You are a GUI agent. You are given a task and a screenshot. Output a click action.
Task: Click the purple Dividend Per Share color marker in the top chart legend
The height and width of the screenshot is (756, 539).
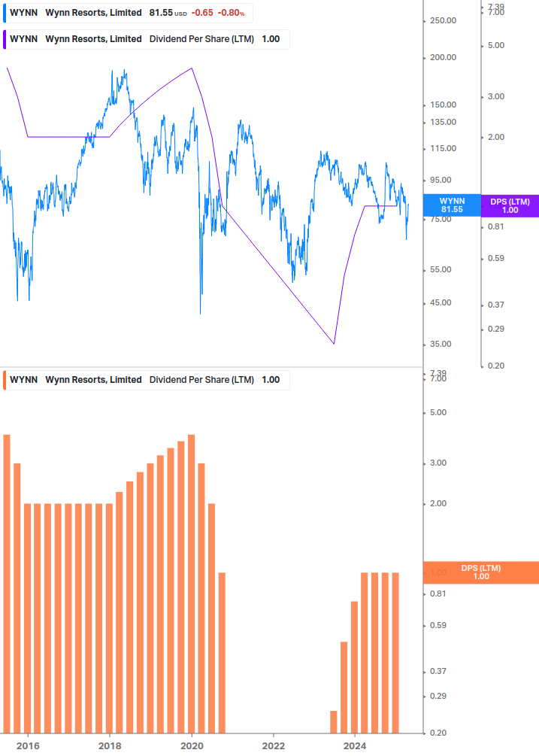5,39
